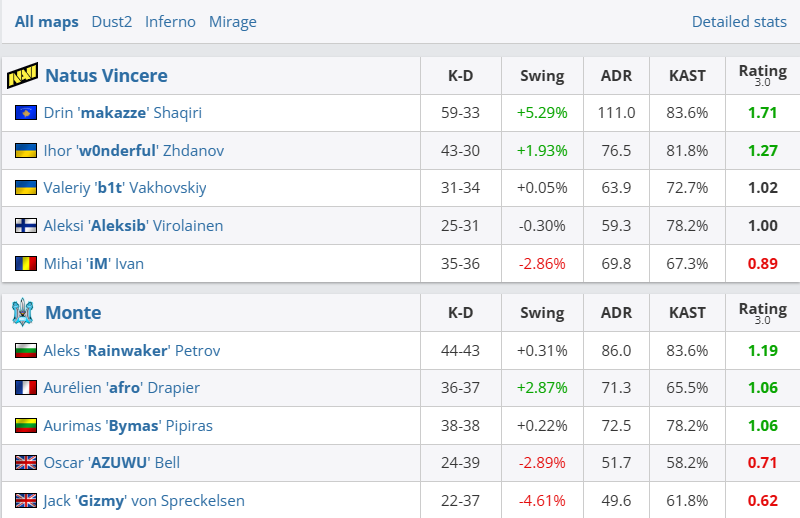The height and width of the screenshot is (518, 800).
Task: Switch to the Dust2 map tab
Action: click(x=111, y=21)
